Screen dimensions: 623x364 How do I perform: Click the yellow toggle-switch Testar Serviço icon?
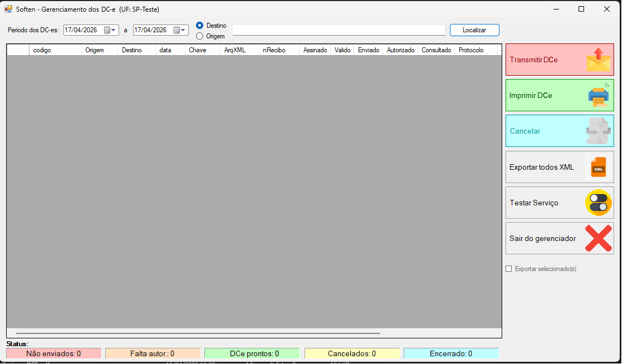[599, 203]
